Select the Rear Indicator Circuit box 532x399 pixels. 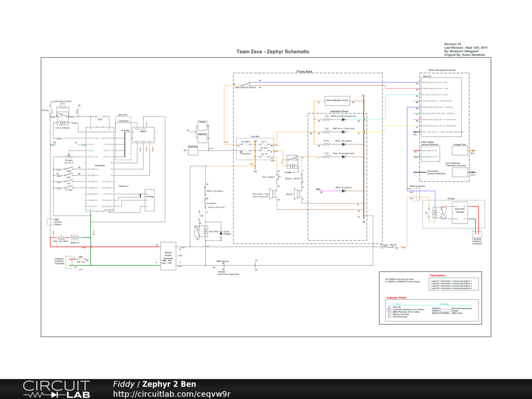[x=337, y=99]
